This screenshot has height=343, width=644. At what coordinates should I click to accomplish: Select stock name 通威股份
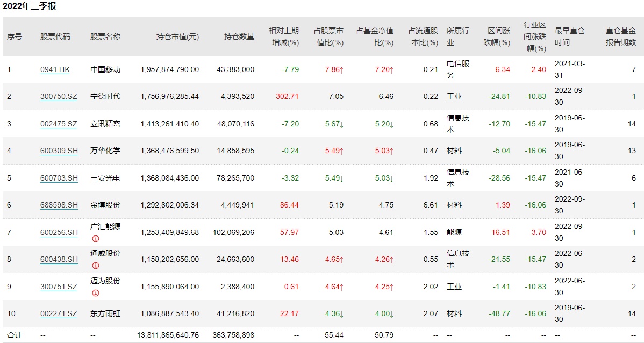pyautogui.click(x=105, y=253)
